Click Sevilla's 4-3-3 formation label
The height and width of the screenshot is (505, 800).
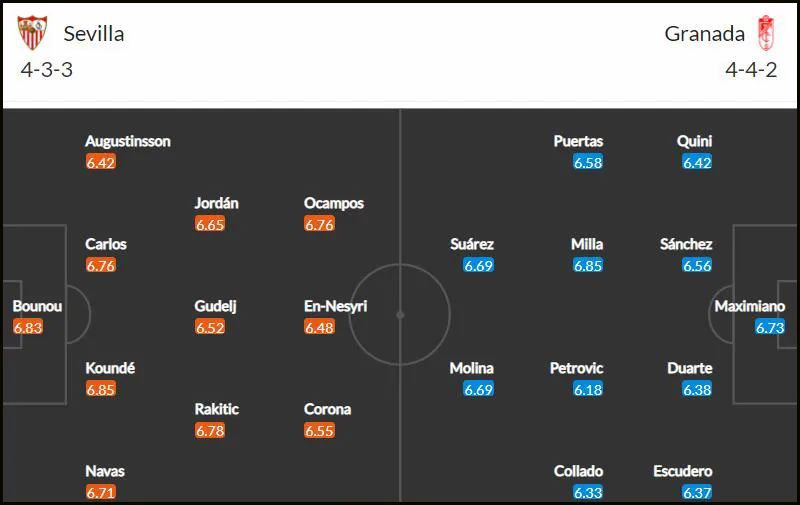coord(46,69)
